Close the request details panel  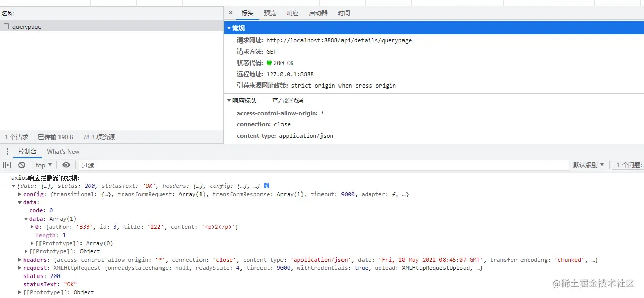click(230, 13)
